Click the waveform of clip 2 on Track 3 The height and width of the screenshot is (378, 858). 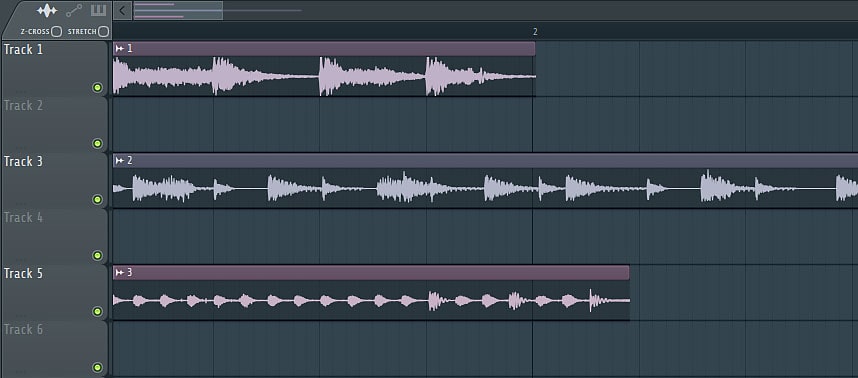pyautogui.click(x=485, y=188)
